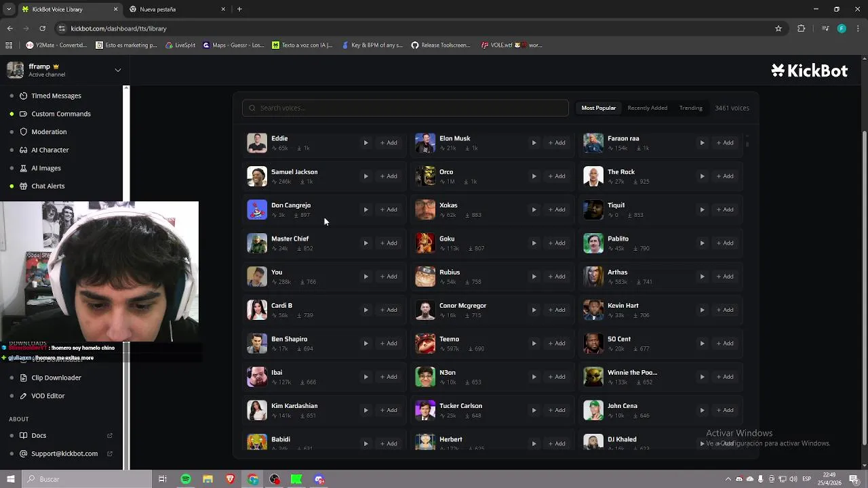Open AI Character in sidebar
The image size is (868, 488).
50,150
